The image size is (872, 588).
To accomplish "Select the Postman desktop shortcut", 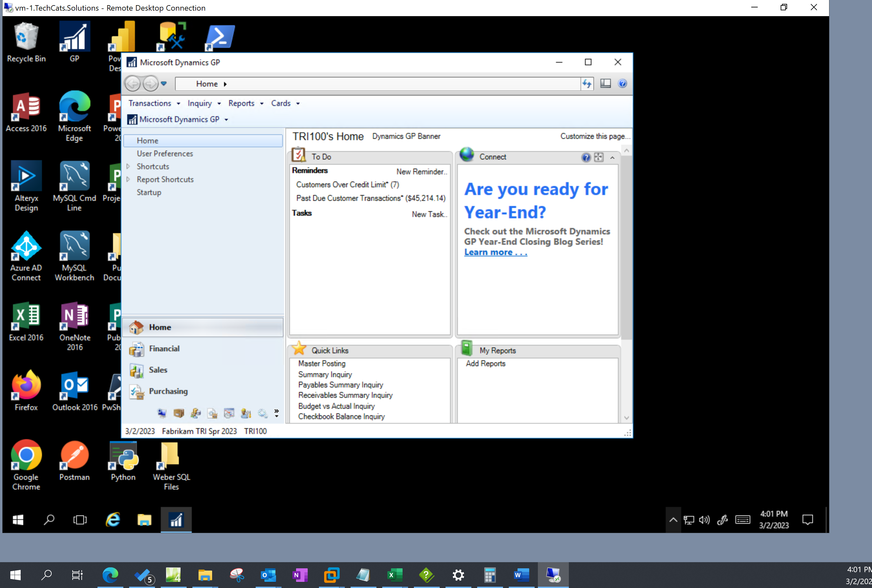I will point(74,460).
